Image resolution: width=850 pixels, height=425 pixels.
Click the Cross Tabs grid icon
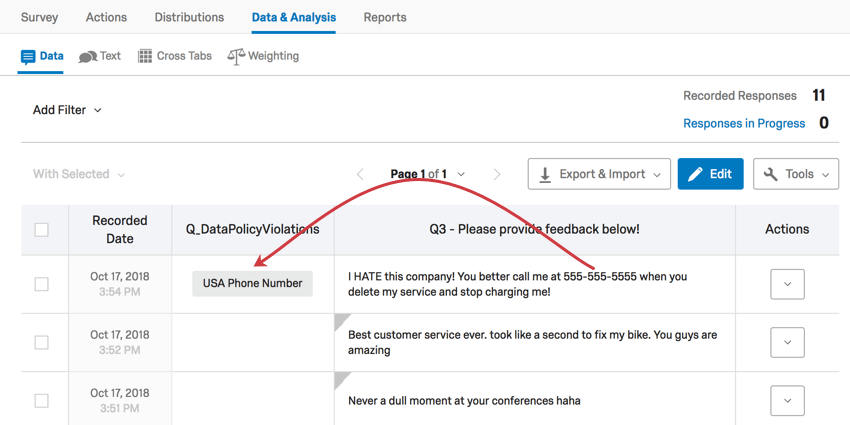pyautogui.click(x=145, y=57)
